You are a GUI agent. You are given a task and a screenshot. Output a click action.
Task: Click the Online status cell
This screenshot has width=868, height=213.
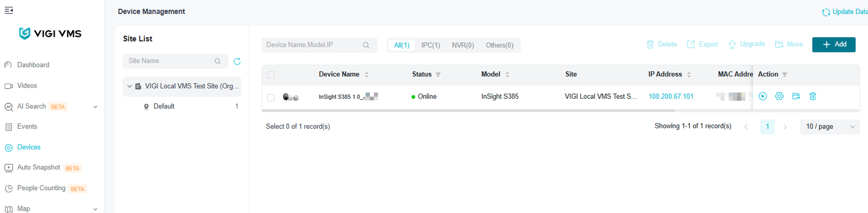coord(424,97)
